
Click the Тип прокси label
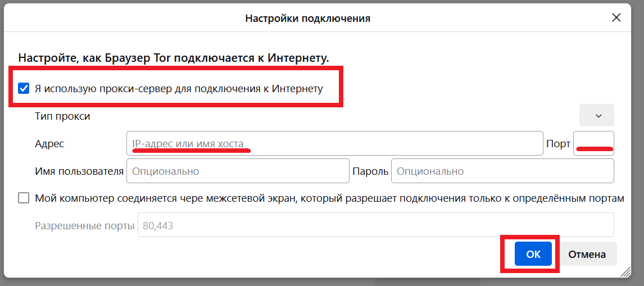pyautogui.click(x=62, y=116)
